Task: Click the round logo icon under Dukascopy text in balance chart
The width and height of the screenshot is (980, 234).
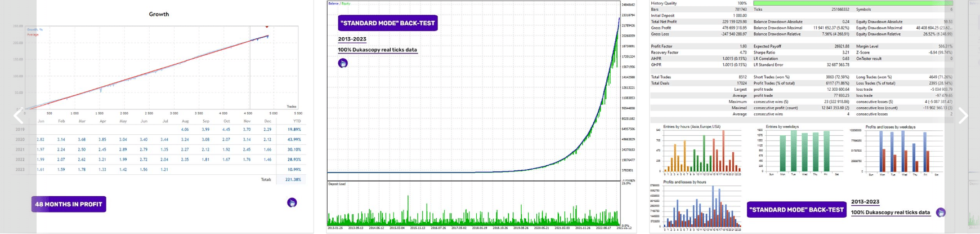Action: (x=343, y=63)
